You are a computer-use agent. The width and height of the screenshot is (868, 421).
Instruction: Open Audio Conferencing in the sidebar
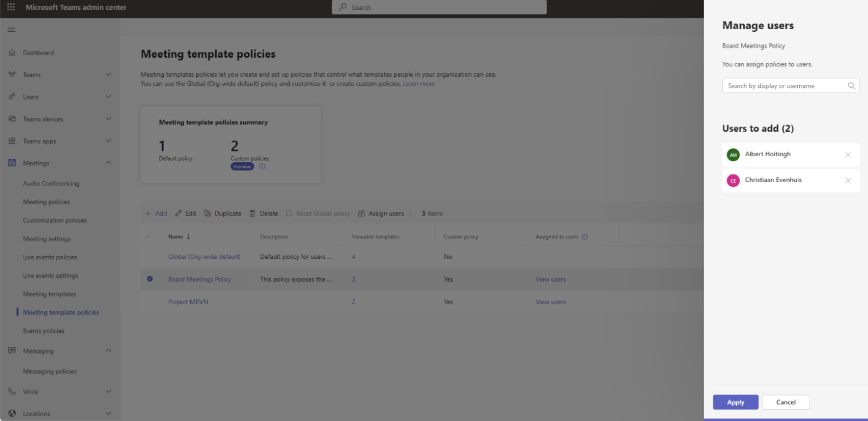pyautogui.click(x=51, y=184)
